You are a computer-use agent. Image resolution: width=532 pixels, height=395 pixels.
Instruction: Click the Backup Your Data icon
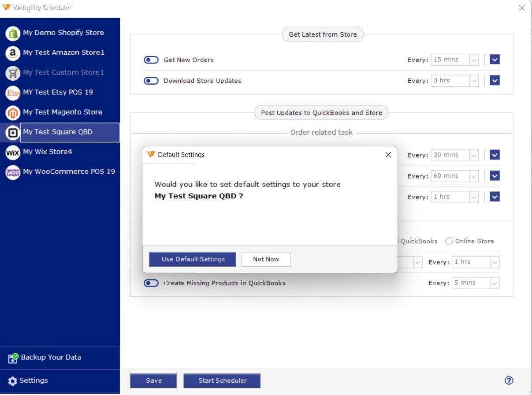tap(13, 358)
